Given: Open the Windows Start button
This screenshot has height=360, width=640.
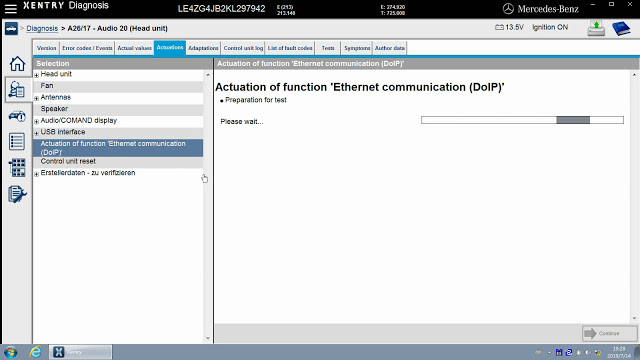Looking at the screenshot, I should coord(11,352).
